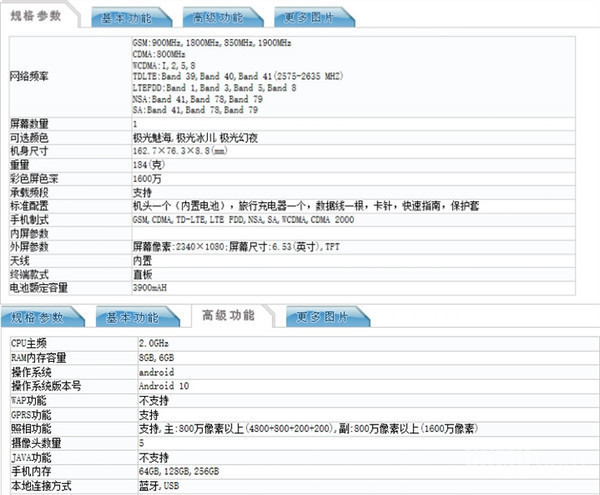Image resolution: width=600 pixels, height=495 pixels.
Task: Switch to 基本功能 tab above CPU主频 table
Action: pos(137,317)
